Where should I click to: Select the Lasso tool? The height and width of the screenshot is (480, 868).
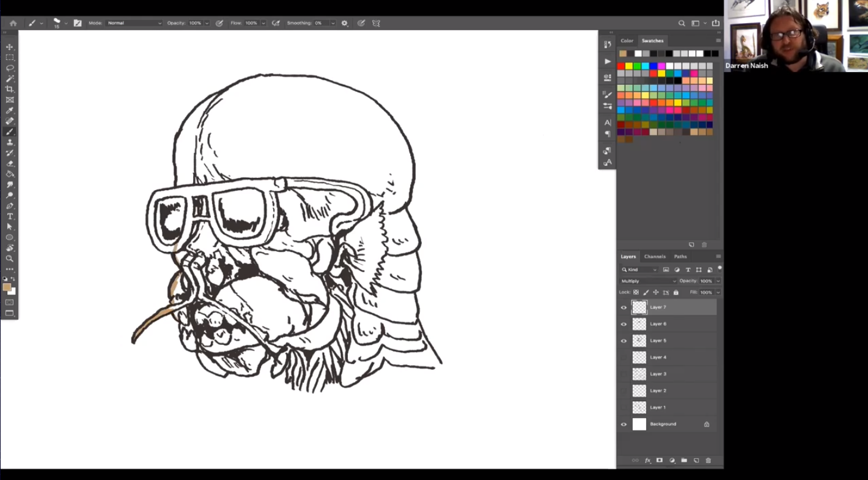(10, 68)
